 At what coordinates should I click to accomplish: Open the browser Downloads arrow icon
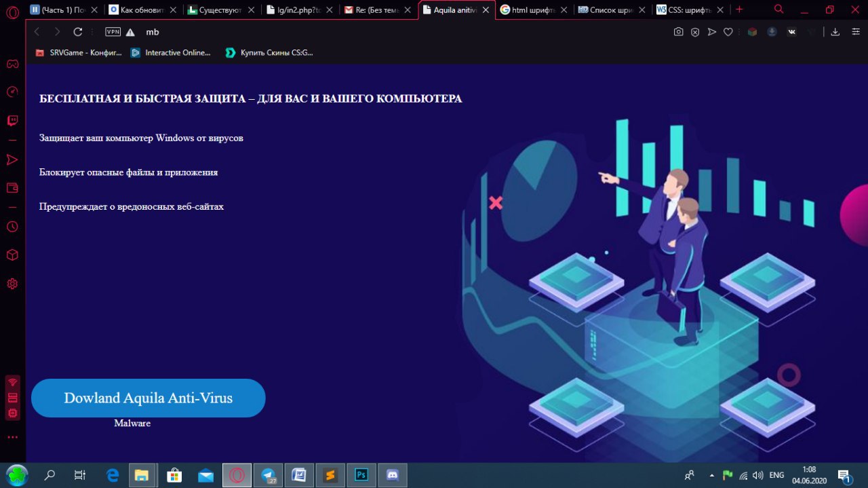[x=835, y=32]
